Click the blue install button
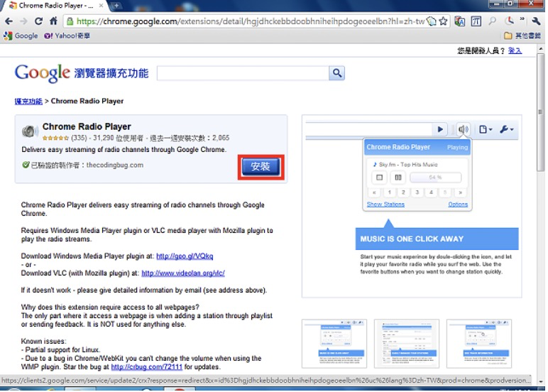This screenshot has height=392, width=548. (261, 167)
